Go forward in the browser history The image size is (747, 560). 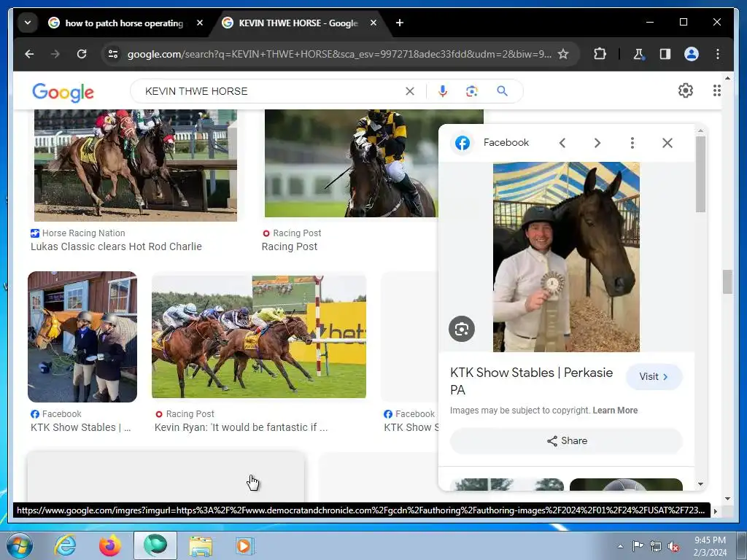click(x=55, y=54)
